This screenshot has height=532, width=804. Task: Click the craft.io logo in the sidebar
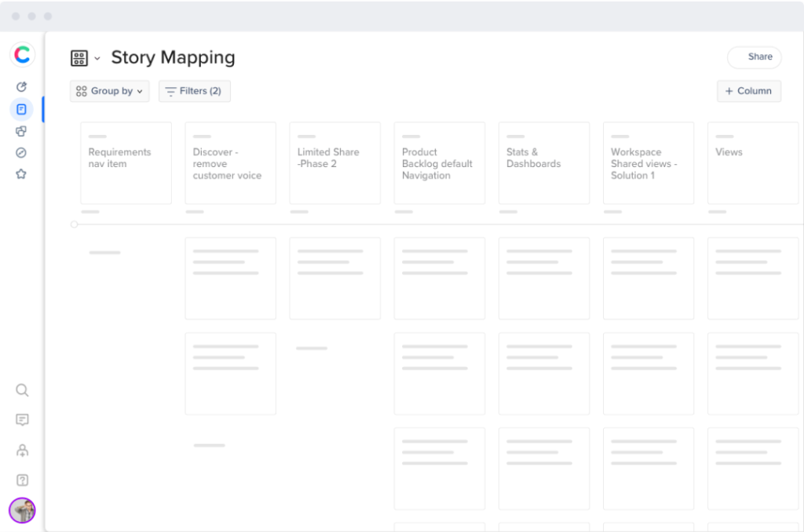tap(22, 54)
